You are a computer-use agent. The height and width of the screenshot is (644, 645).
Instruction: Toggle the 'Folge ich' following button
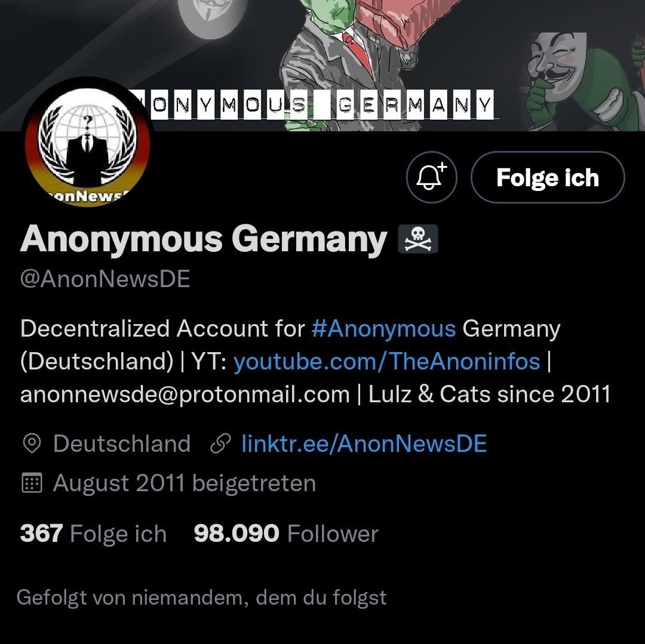(x=548, y=177)
